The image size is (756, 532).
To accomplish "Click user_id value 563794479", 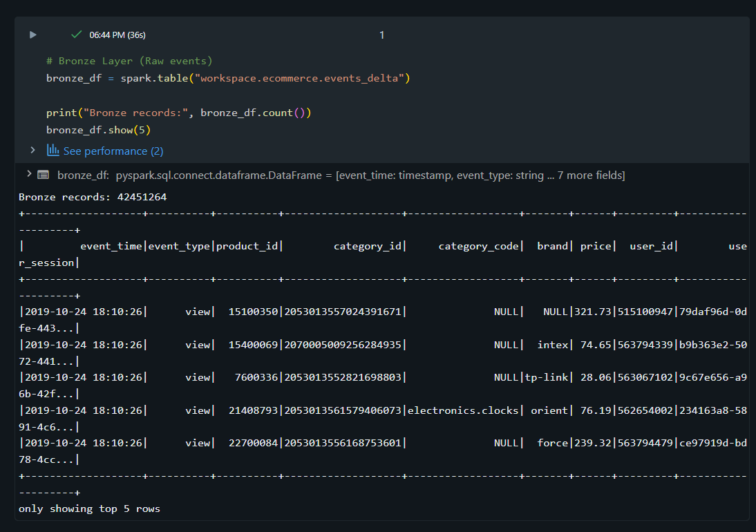I will click(x=645, y=443).
